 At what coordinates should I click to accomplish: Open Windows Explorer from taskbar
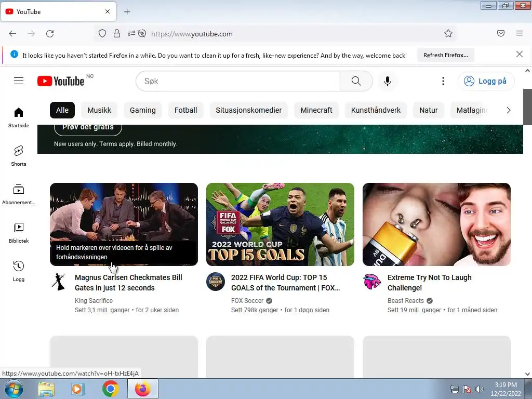pyautogui.click(x=46, y=389)
